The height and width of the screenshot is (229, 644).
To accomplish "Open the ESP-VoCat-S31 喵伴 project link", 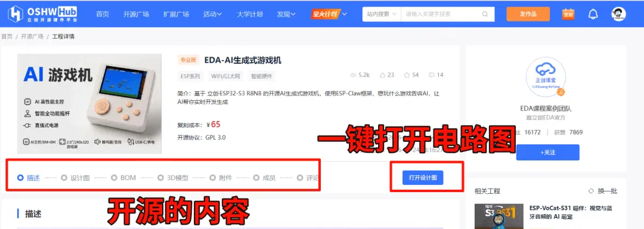I will (x=571, y=212).
